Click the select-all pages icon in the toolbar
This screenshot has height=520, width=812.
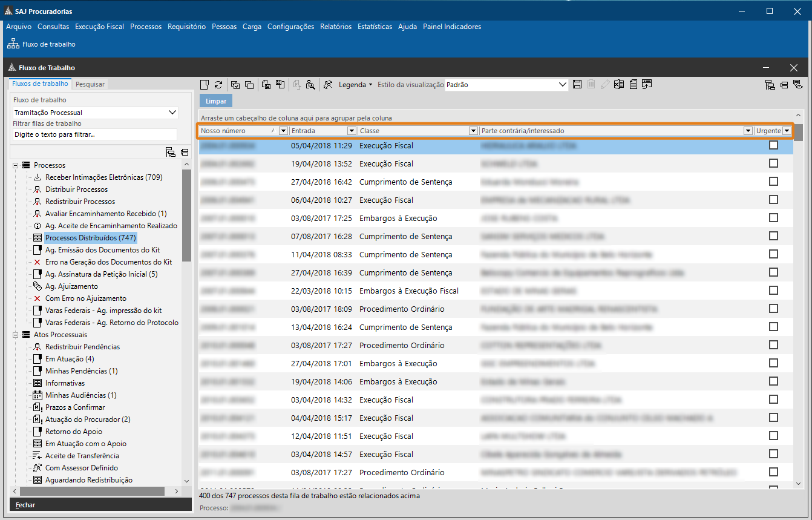[235, 85]
